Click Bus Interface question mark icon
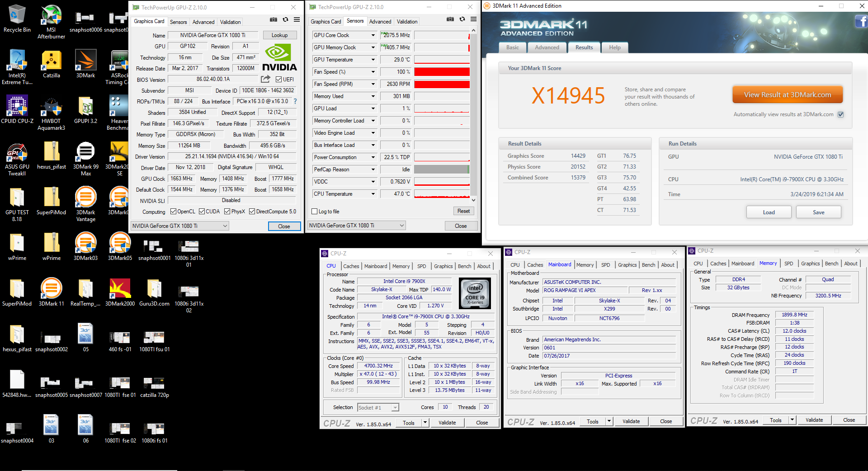 click(x=295, y=101)
